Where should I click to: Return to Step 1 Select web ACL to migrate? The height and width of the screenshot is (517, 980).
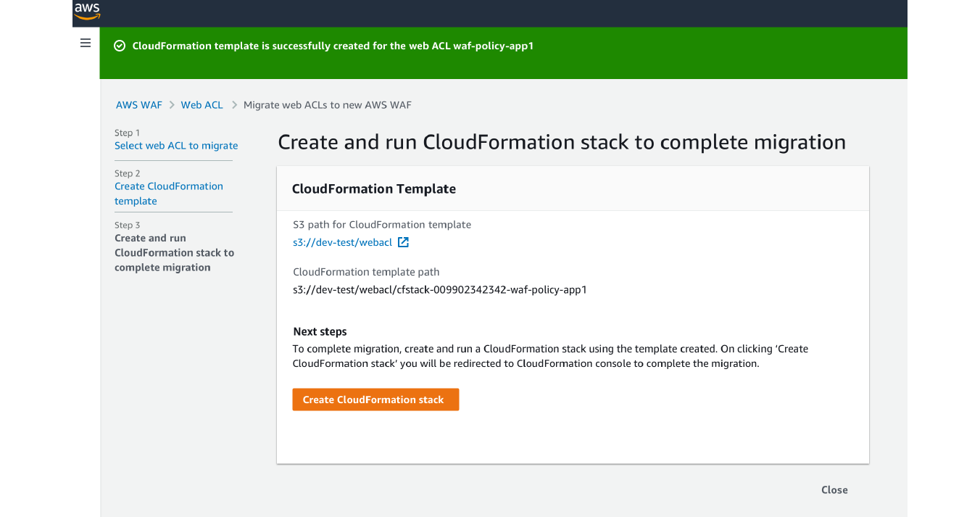click(176, 145)
